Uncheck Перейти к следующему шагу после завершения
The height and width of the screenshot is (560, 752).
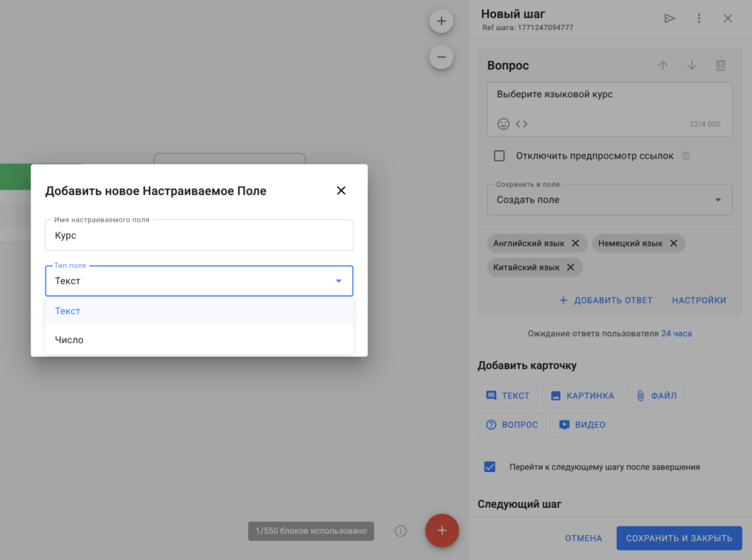[x=490, y=467]
